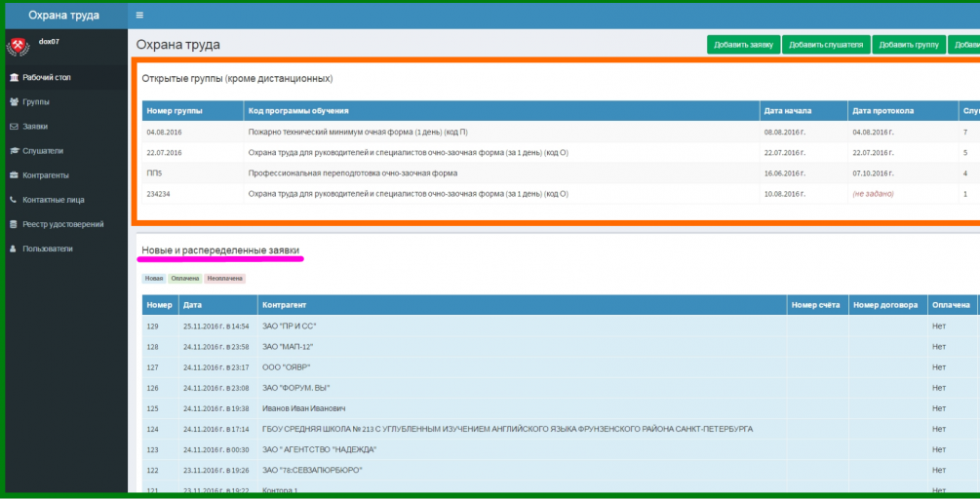Select the Оплачена status label
The image size is (980, 499).
(x=185, y=279)
